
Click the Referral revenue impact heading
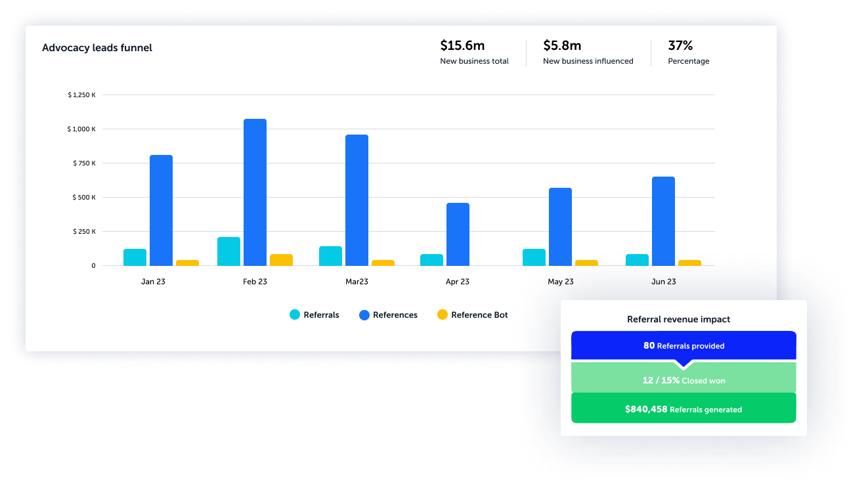(x=678, y=319)
